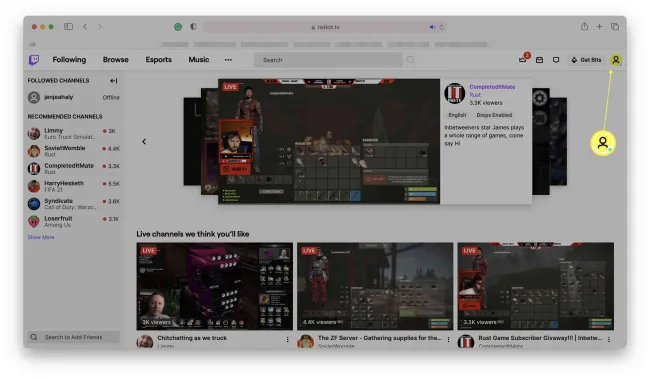Image resolution: width=650 pixels, height=379 pixels.
Task: Open Chitchatting as we truck stream title
Action: point(192,338)
